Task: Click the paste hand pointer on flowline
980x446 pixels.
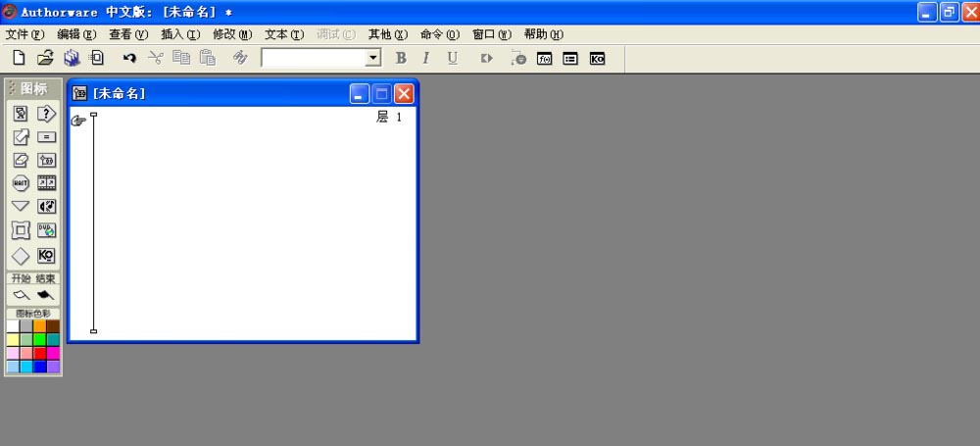Action: [x=78, y=121]
